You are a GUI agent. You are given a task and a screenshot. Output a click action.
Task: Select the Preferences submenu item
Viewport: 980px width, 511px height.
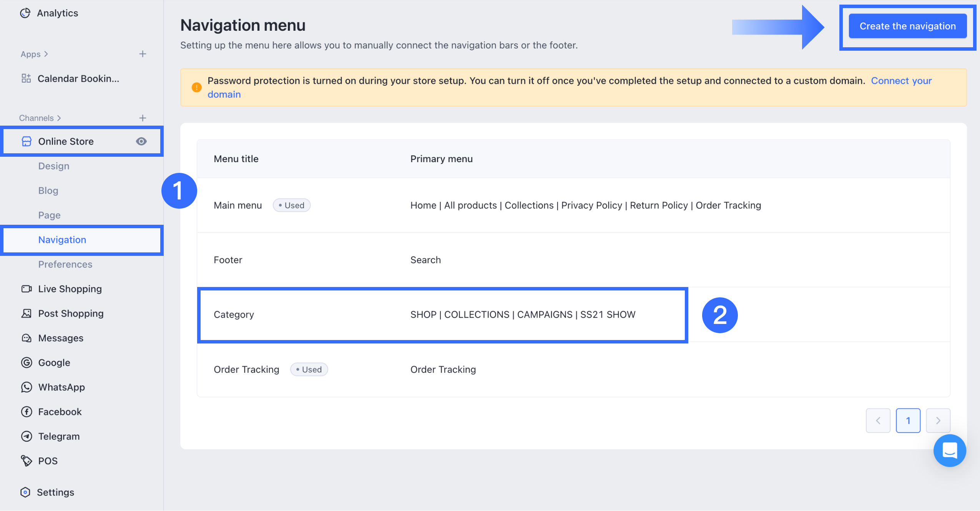coord(65,264)
